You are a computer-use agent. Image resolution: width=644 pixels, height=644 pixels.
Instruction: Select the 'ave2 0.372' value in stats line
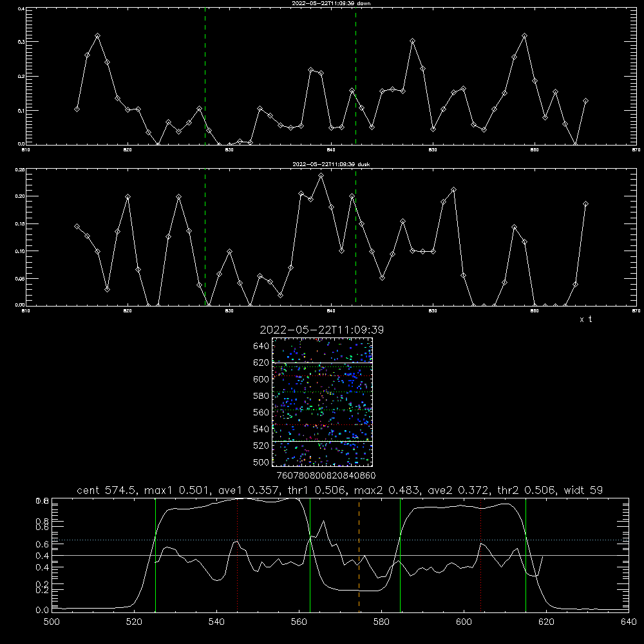tap(459, 490)
